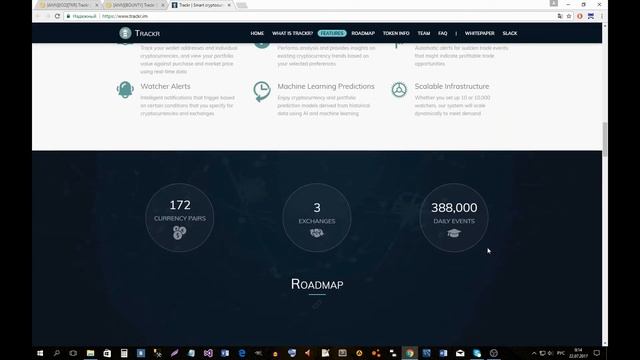Click the Watcher Alerts heading
The image size is (640, 360).
[x=165, y=86]
